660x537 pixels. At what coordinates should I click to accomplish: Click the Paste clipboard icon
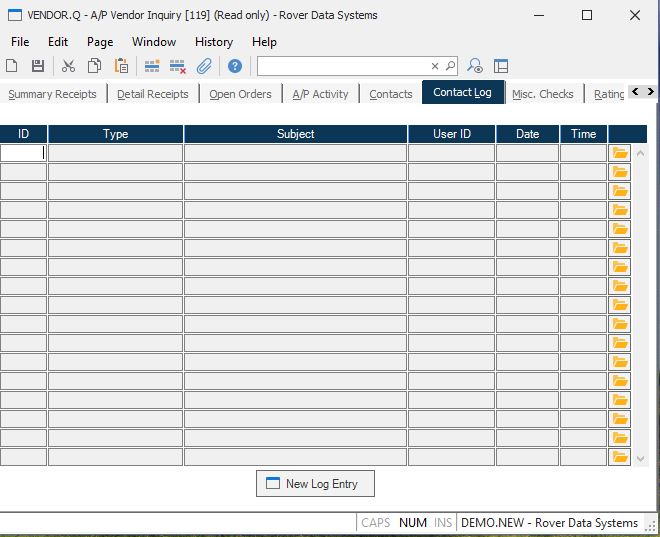(121, 66)
